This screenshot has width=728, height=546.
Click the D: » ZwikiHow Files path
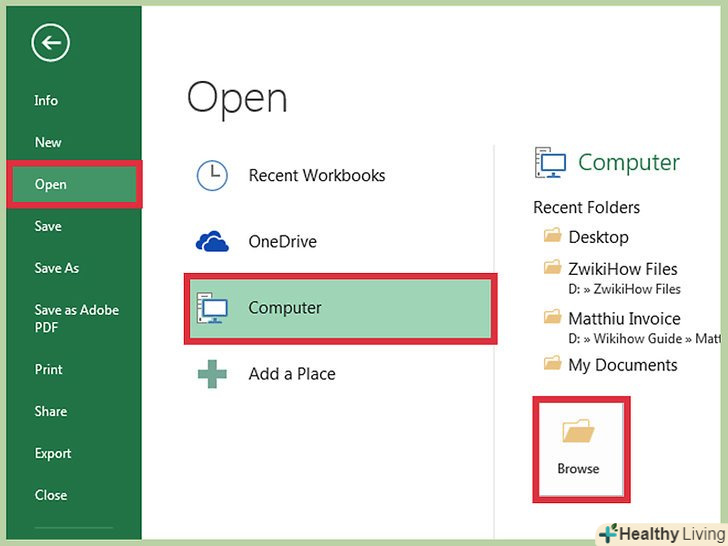tap(624, 289)
